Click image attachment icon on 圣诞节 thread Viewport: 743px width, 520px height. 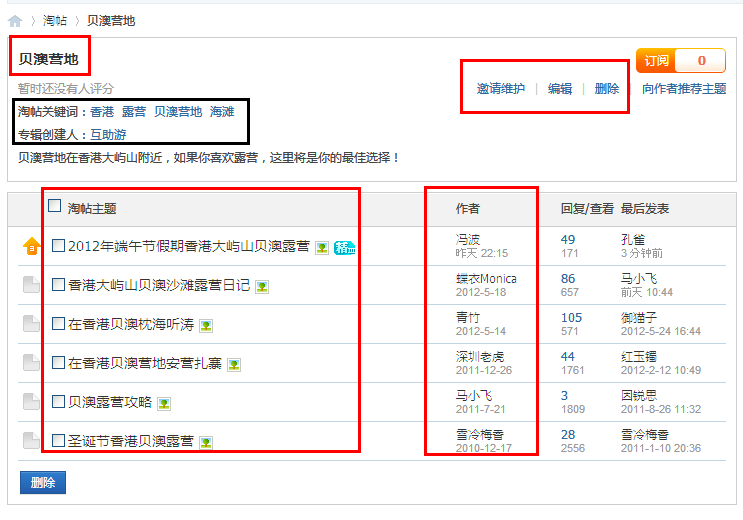click(206, 443)
